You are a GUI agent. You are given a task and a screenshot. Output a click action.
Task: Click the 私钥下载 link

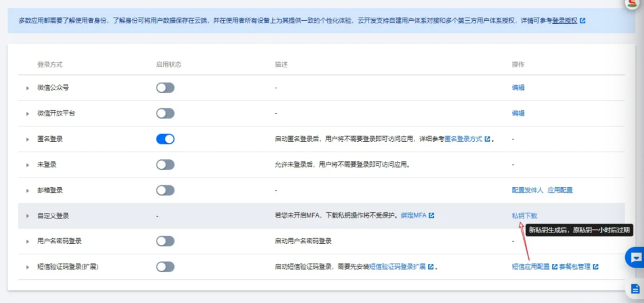pyautogui.click(x=524, y=216)
